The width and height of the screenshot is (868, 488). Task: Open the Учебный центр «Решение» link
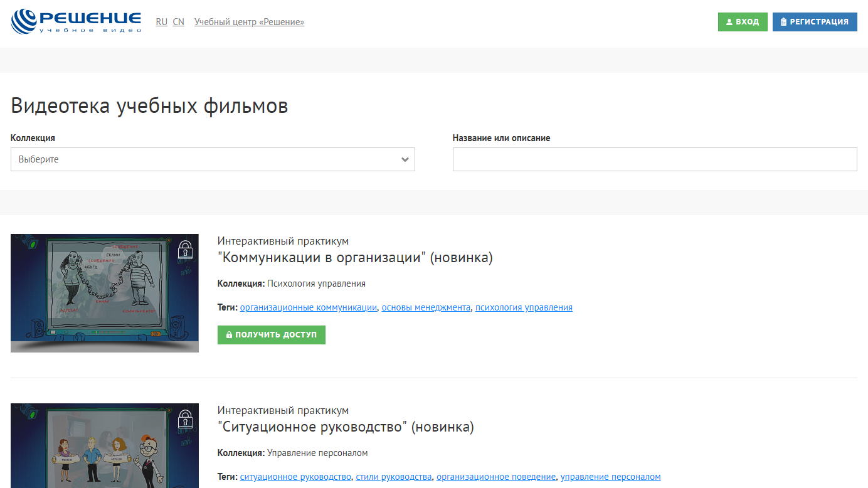[249, 22]
